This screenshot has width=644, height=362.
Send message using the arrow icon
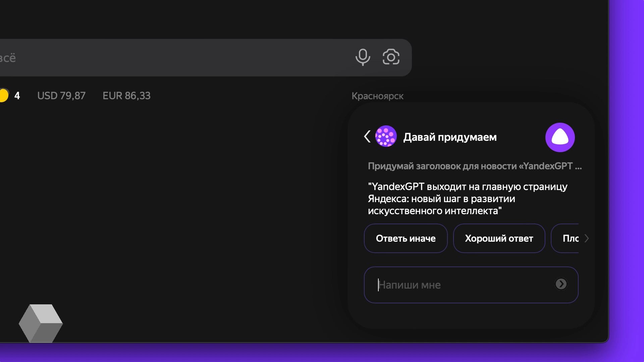coord(561,285)
